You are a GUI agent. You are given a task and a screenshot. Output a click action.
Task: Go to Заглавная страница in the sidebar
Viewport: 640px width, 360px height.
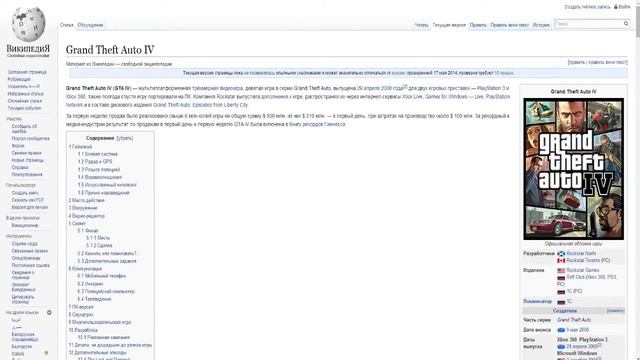(27, 72)
